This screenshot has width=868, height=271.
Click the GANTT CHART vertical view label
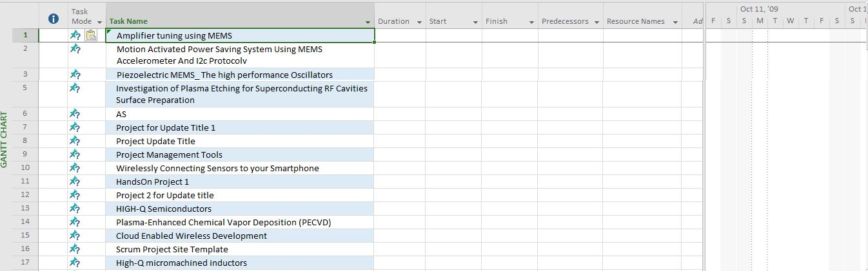coord(5,140)
